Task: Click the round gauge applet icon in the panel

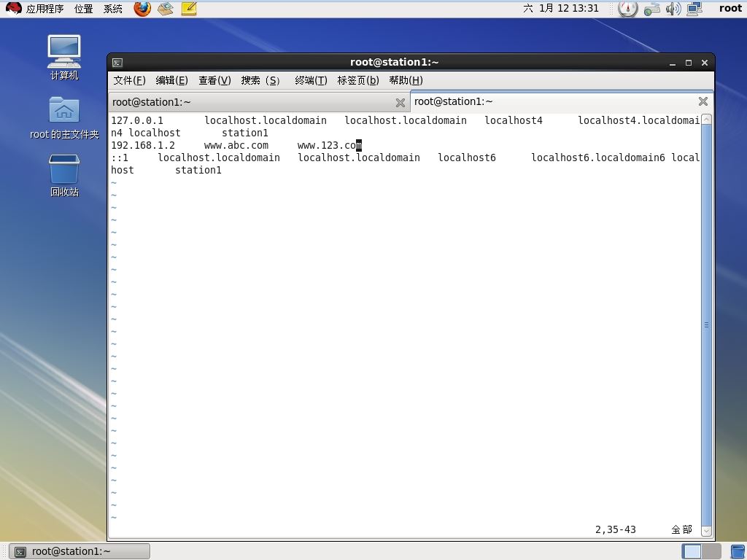Action: (627, 9)
